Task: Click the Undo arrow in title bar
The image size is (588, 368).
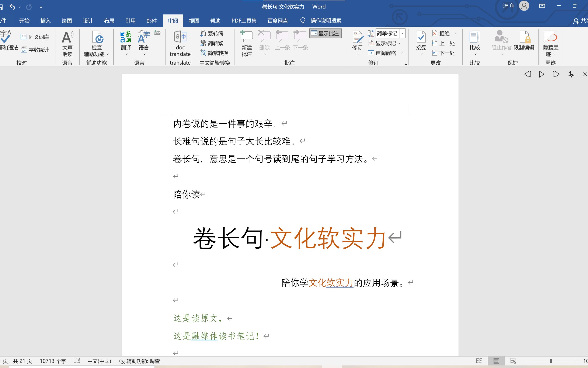Action: tap(12, 7)
